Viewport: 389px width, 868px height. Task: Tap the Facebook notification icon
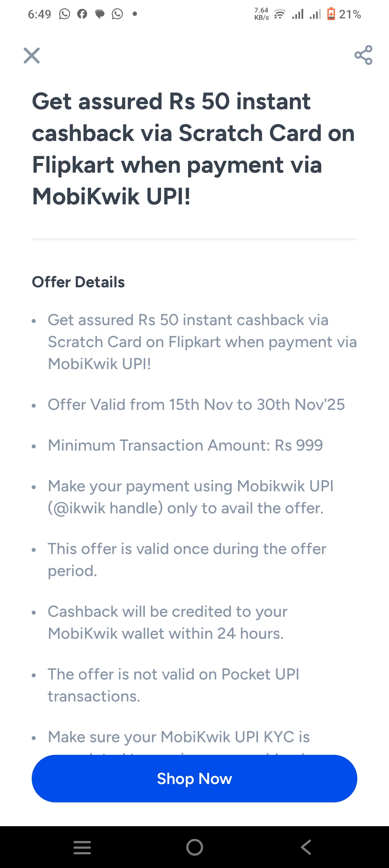tap(82, 14)
